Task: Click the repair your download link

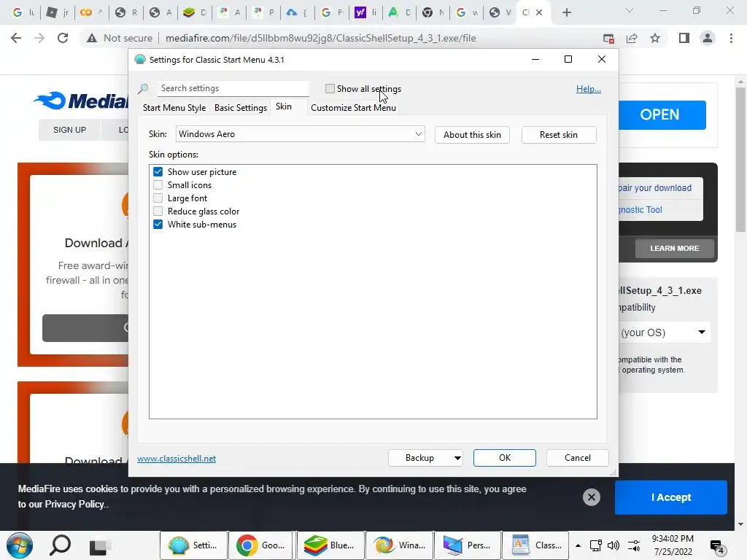Action: point(654,188)
